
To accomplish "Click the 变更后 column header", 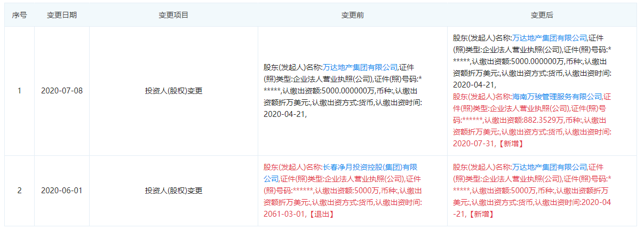I will [542, 15].
